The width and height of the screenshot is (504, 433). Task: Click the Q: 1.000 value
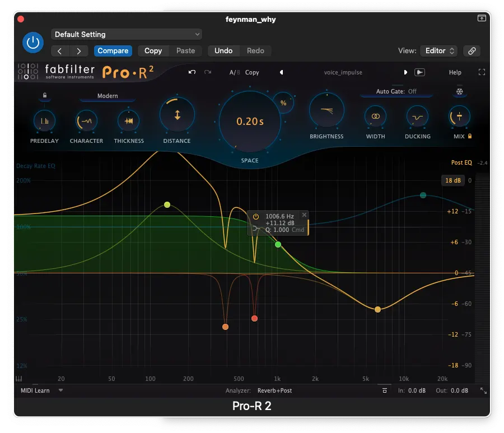(x=277, y=230)
